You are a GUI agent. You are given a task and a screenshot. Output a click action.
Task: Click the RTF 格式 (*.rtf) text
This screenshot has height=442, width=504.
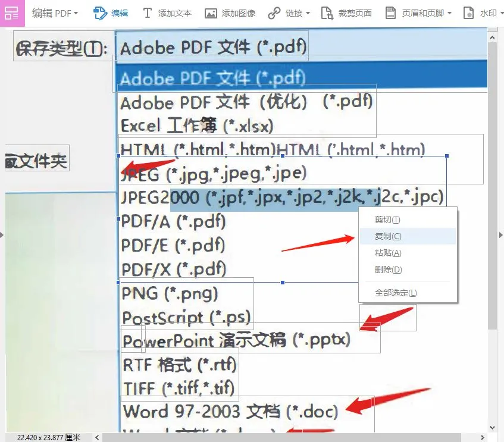tap(180, 365)
